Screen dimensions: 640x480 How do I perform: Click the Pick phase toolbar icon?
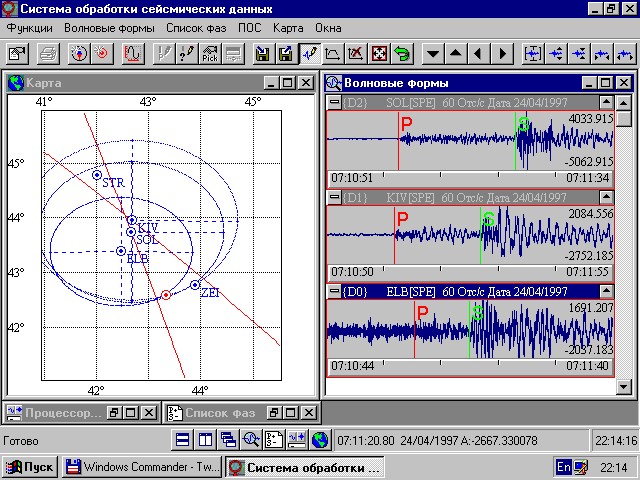coord(210,53)
